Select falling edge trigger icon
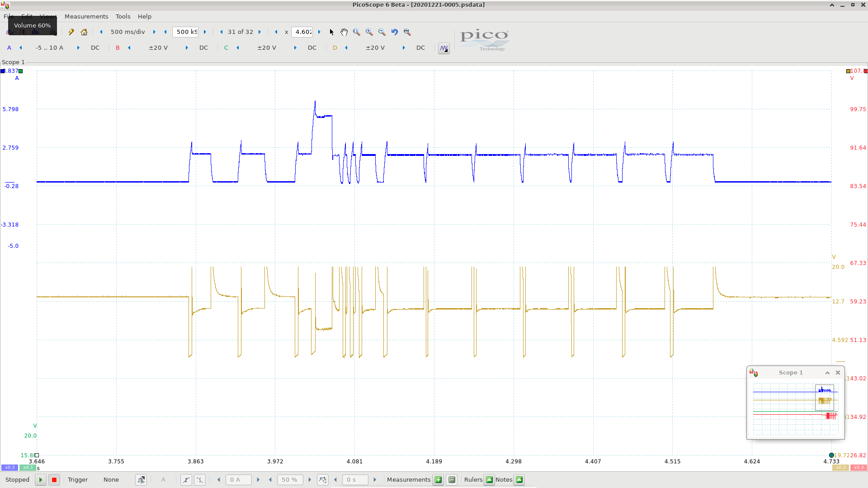The image size is (868, 488). pyautogui.click(x=199, y=480)
